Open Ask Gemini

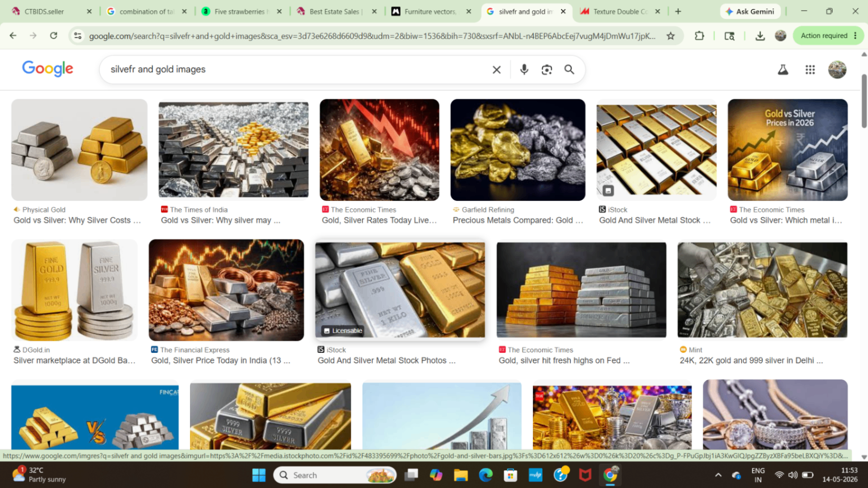click(x=750, y=11)
